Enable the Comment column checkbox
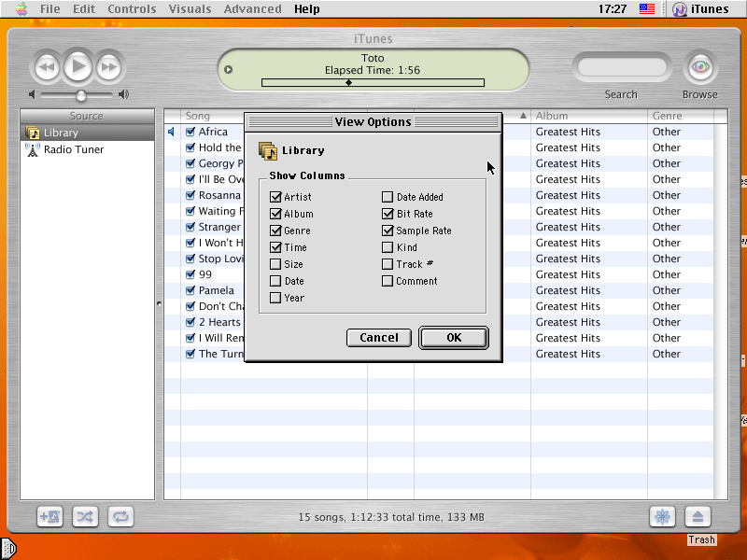This screenshot has height=560, width=747. pos(388,281)
